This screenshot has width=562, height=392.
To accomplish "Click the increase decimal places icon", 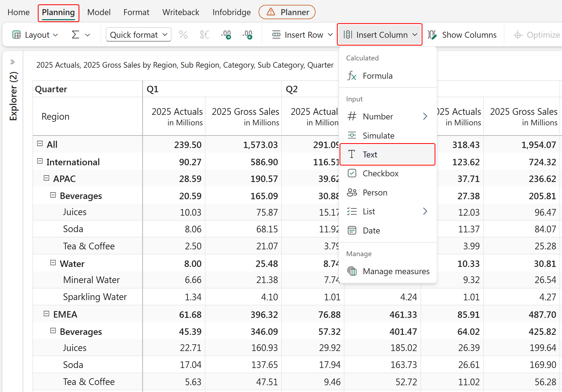I will coord(248,35).
